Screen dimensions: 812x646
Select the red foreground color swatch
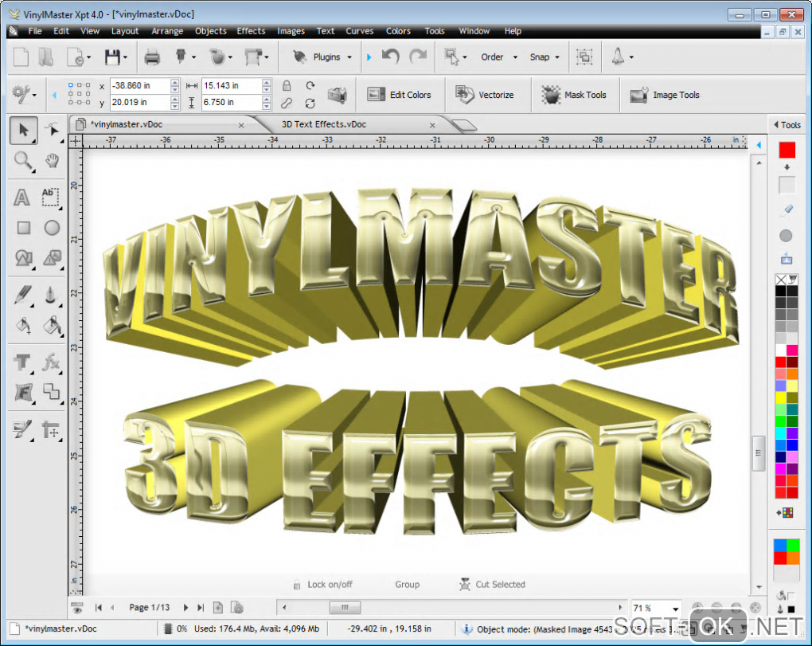tap(787, 150)
